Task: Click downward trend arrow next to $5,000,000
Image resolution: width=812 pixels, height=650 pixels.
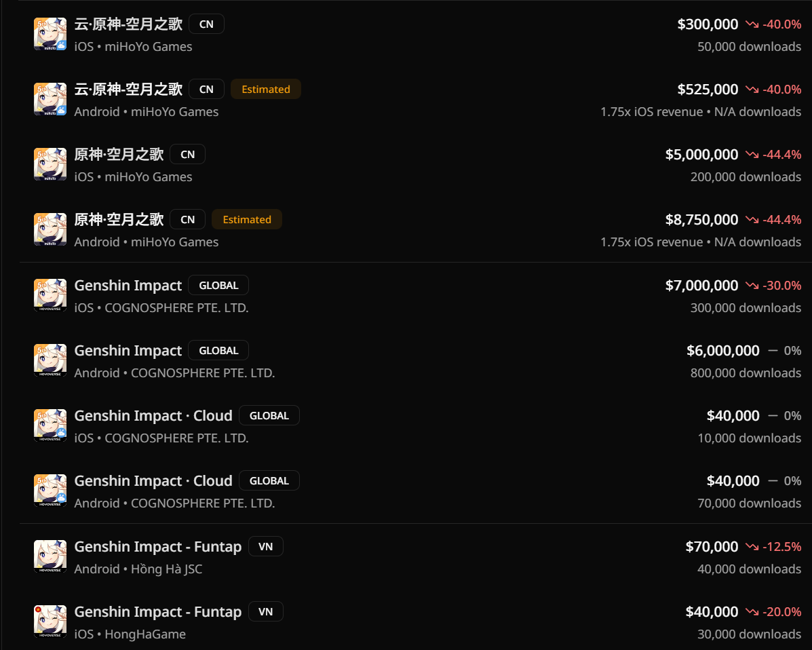Action: pos(752,155)
